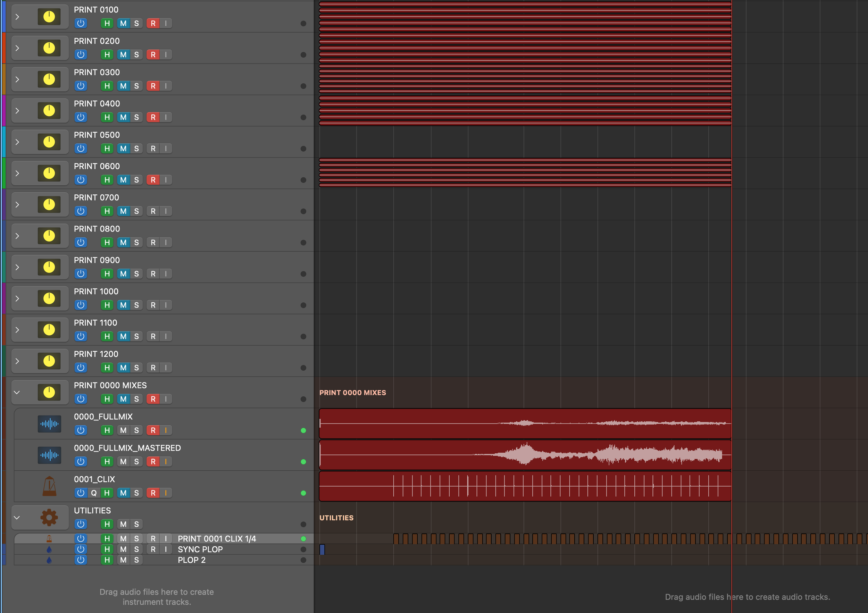Screen dimensions: 868x613
Task: Expand the PRINT 0100 track stack
Action: click(x=17, y=17)
